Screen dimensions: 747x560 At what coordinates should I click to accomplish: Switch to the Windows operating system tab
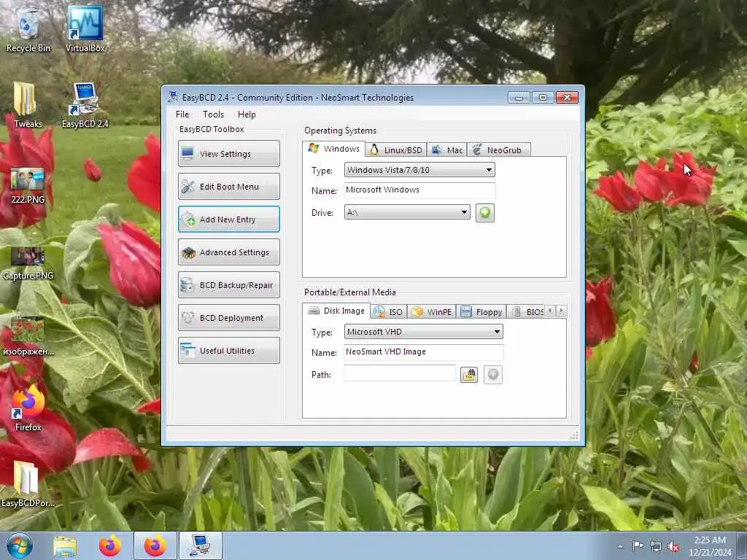click(334, 149)
